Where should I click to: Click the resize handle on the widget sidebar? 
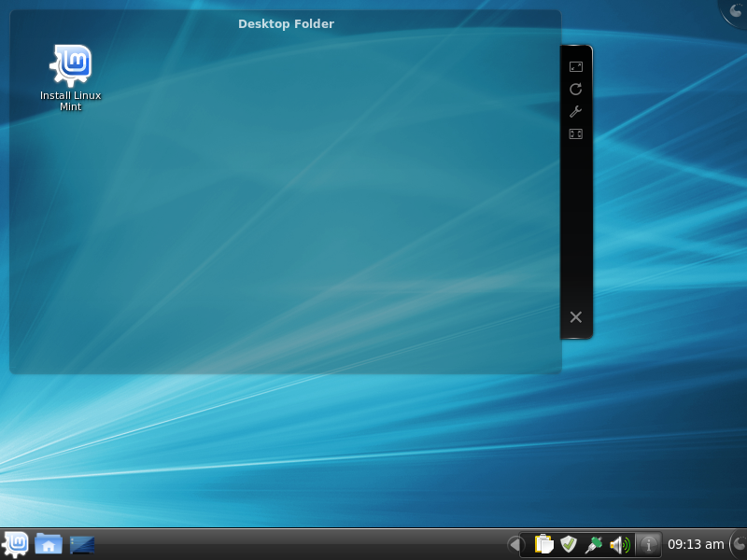(x=576, y=66)
